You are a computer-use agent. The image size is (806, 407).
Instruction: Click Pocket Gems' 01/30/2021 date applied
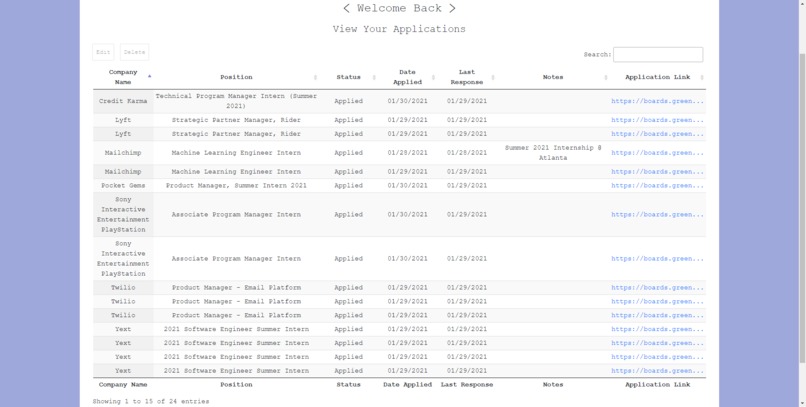[x=408, y=186]
